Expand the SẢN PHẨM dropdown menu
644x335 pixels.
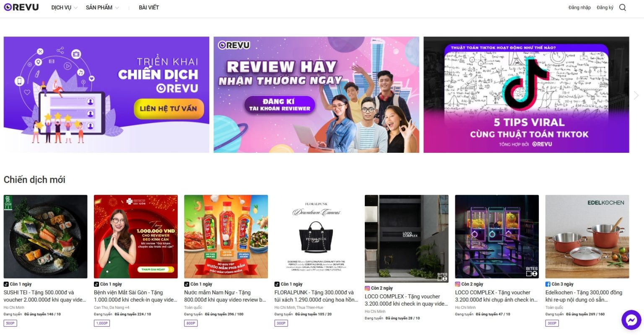point(102,8)
